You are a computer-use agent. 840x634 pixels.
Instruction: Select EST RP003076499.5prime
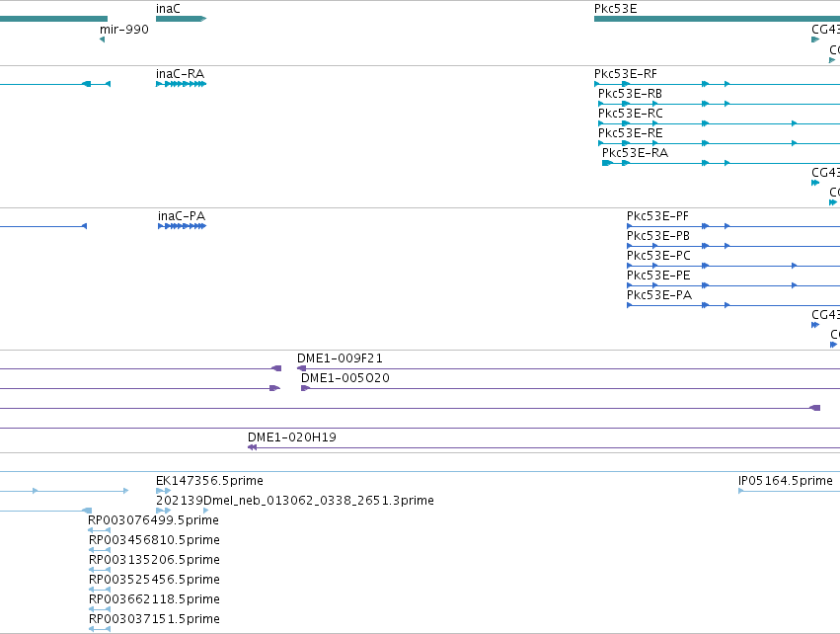tap(153, 520)
